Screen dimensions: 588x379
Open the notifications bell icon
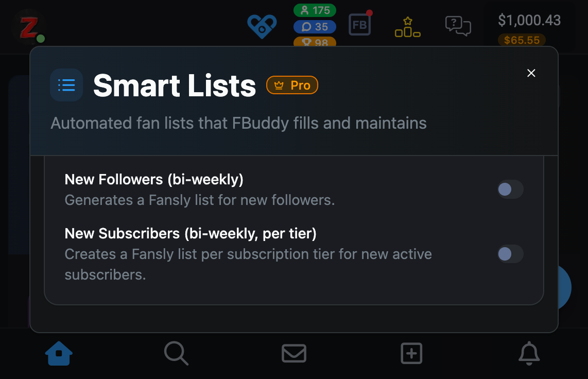pyautogui.click(x=528, y=354)
